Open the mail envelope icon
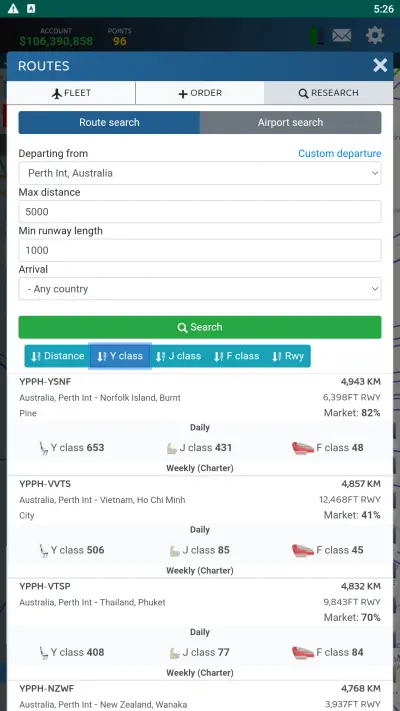400x711 pixels. 341,35
